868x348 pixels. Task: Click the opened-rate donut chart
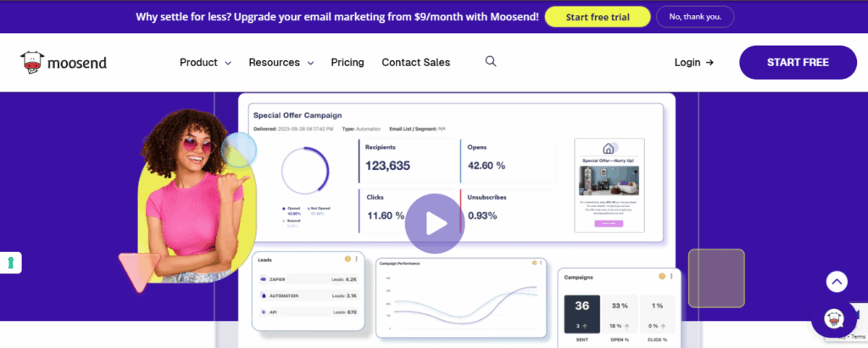coord(305,170)
